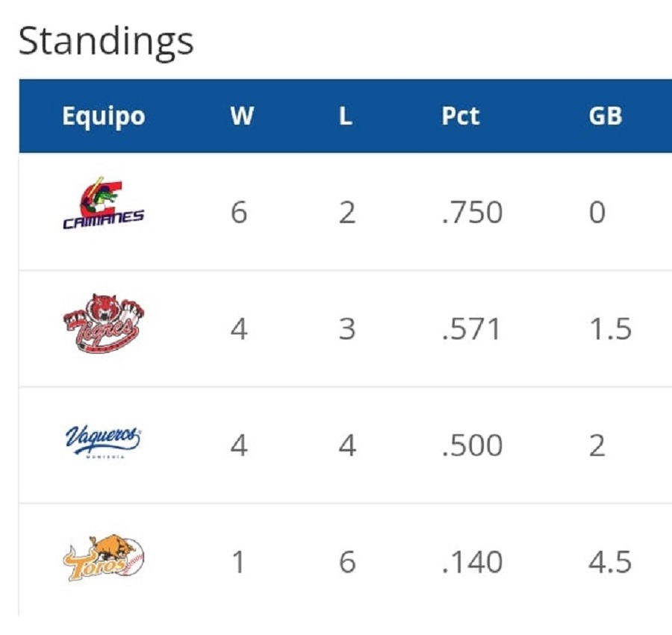
Task: Sort by the Pct column header
Action: [x=460, y=116]
